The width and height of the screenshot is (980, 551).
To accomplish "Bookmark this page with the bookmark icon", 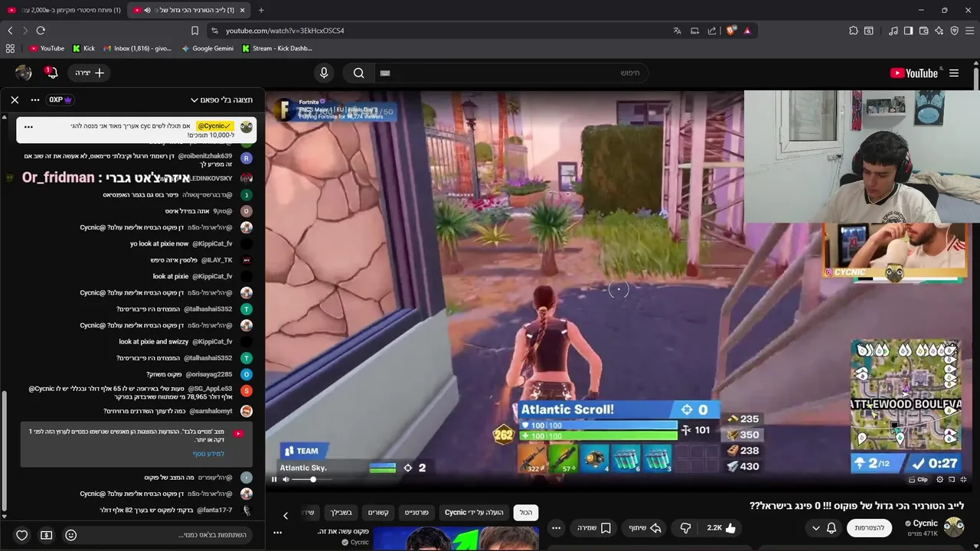I will [194, 31].
